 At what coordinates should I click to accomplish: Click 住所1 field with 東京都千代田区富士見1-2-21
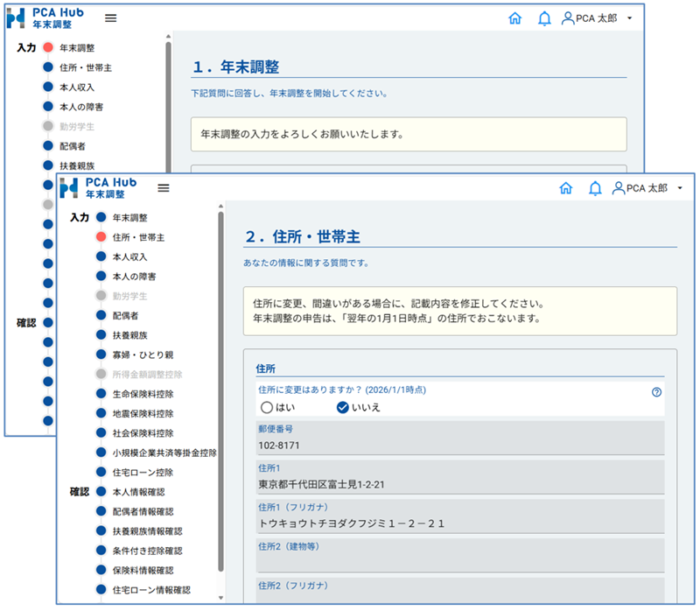(460, 477)
